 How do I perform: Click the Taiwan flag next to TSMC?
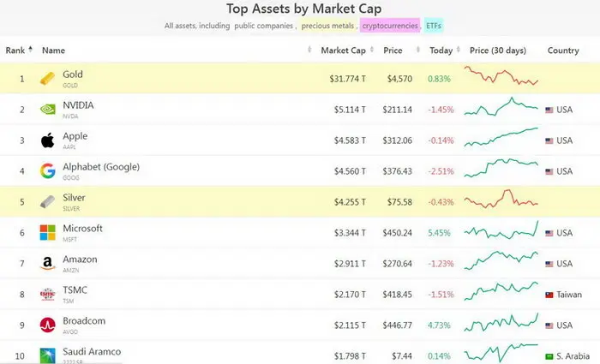coord(549,295)
